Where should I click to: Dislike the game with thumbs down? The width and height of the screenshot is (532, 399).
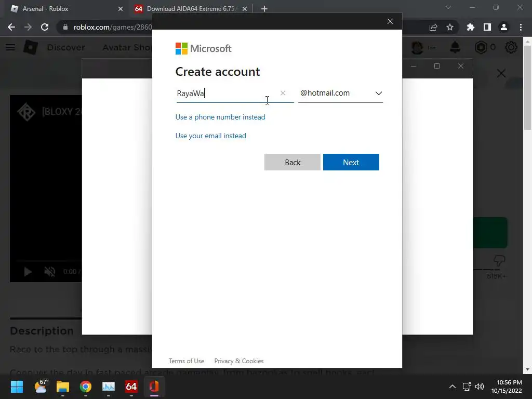click(499, 261)
